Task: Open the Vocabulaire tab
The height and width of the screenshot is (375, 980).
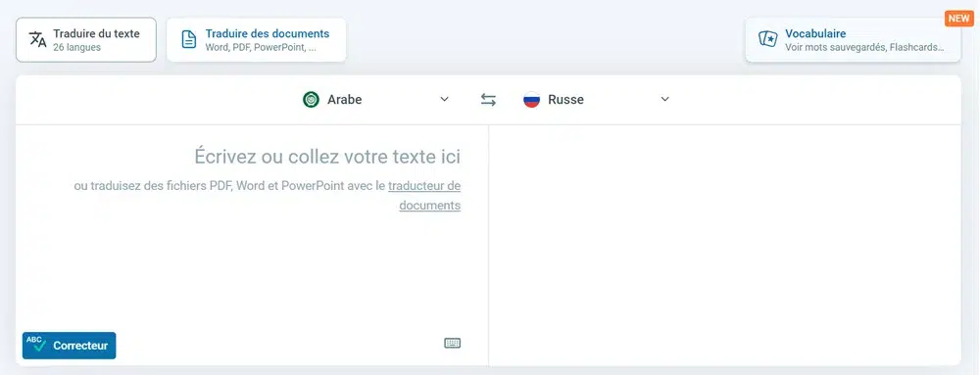Action: [853, 40]
